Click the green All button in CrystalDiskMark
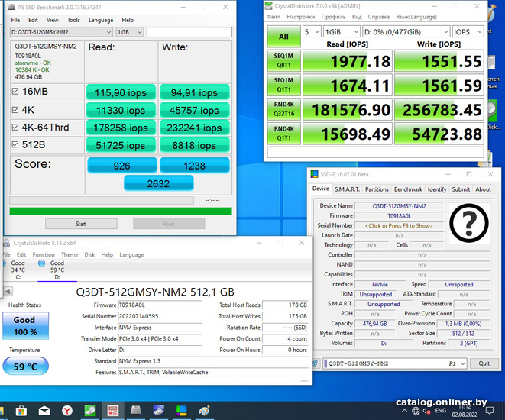This screenshot has width=505, height=420. click(283, 36)
